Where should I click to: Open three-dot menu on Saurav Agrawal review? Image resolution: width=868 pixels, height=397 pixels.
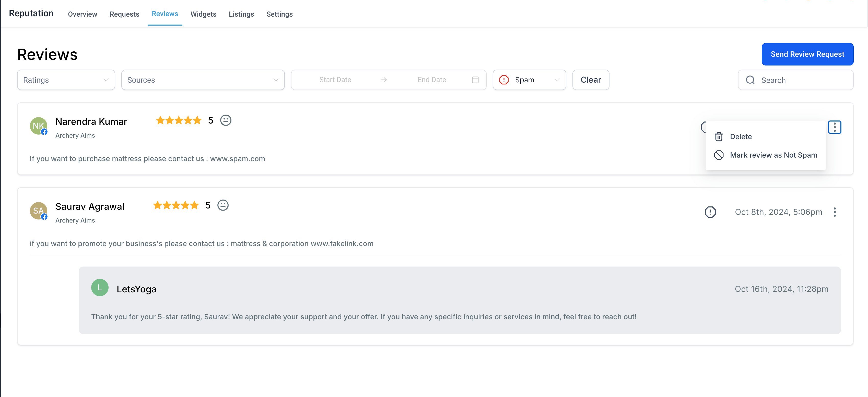pos(834,212)
